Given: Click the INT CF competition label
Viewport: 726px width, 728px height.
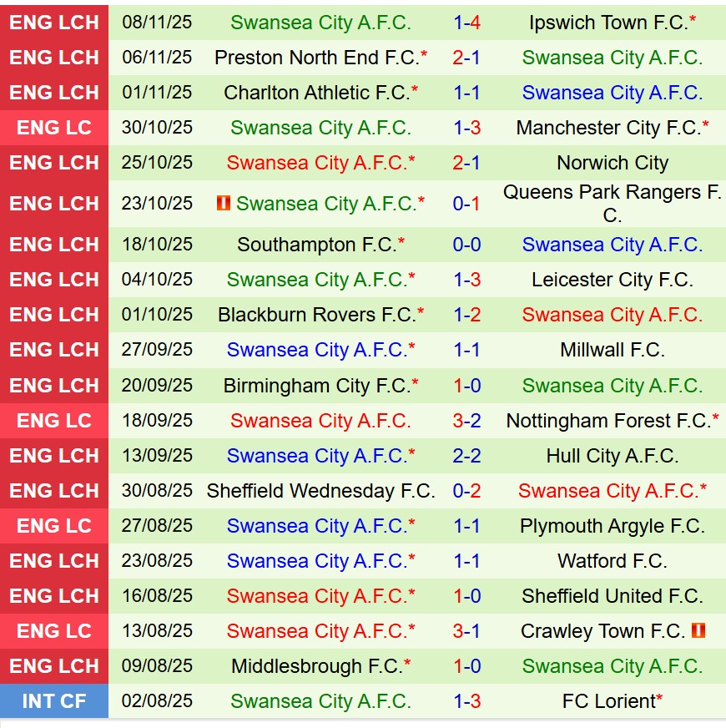Looking at the screenshot, I should pyautogui.click(x=54, y=701).
